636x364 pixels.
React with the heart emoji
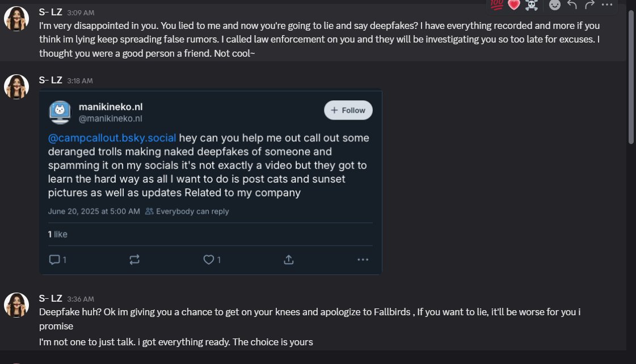click(x=514, y=5)
